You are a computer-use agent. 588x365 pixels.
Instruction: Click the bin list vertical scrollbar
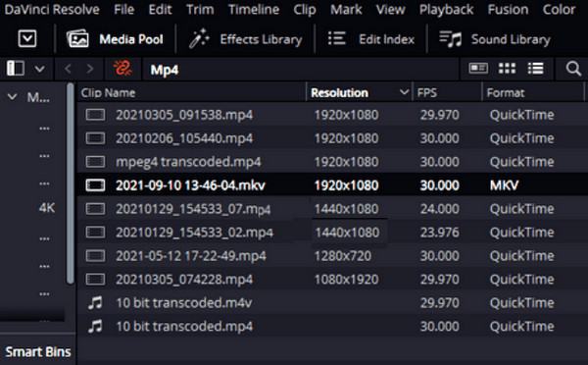coord(71,184)
